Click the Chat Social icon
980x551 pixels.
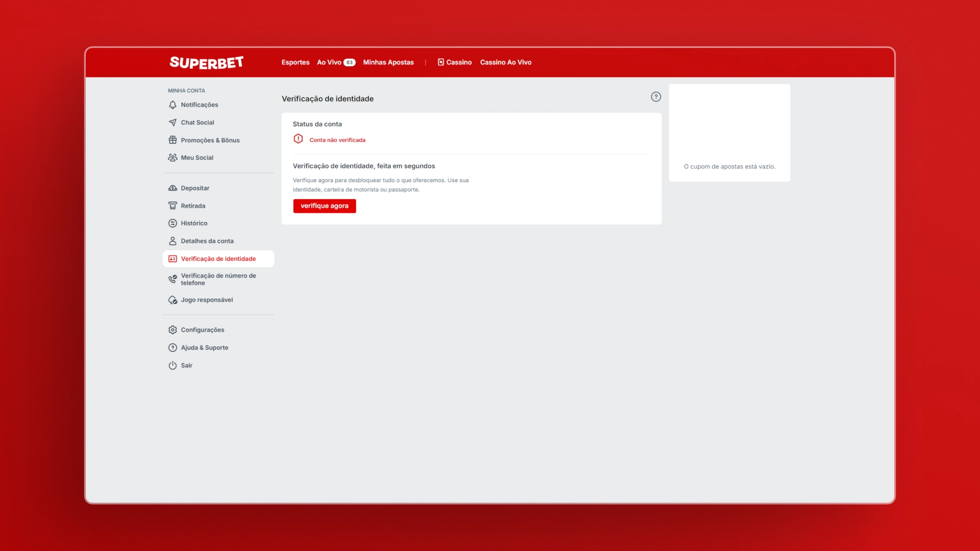click(x=173, y=122)
